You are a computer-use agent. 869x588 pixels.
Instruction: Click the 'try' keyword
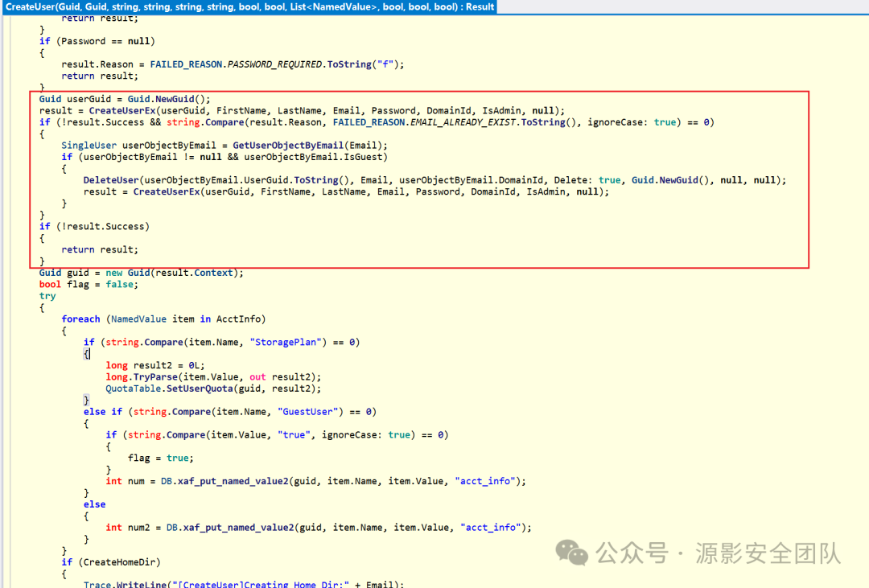(47, 297)
